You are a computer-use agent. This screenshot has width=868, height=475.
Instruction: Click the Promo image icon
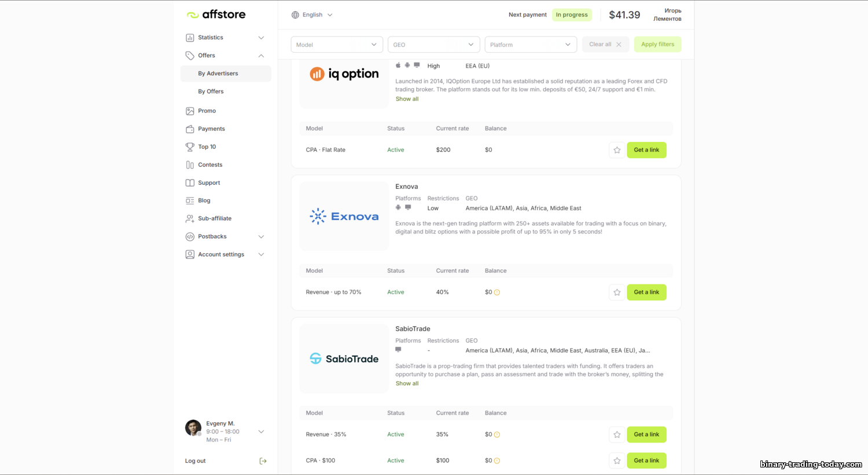(190, 111)
